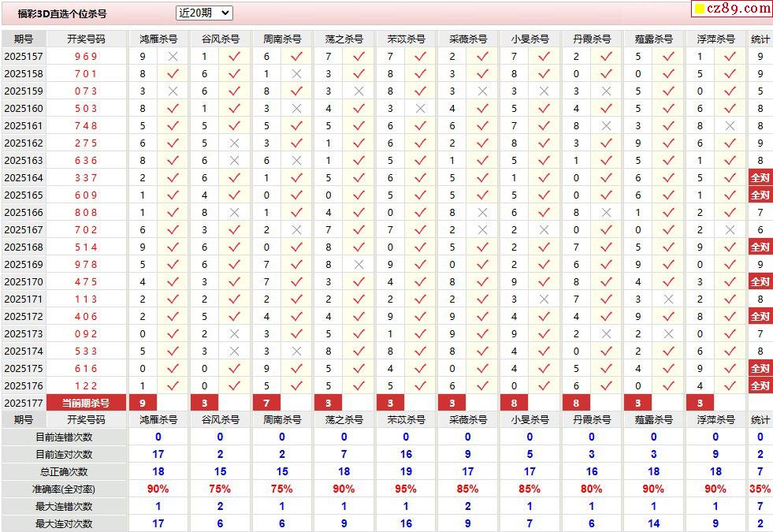Select period number 2025157
Screen dimensions: 773x532
click(x=23, y=57)
